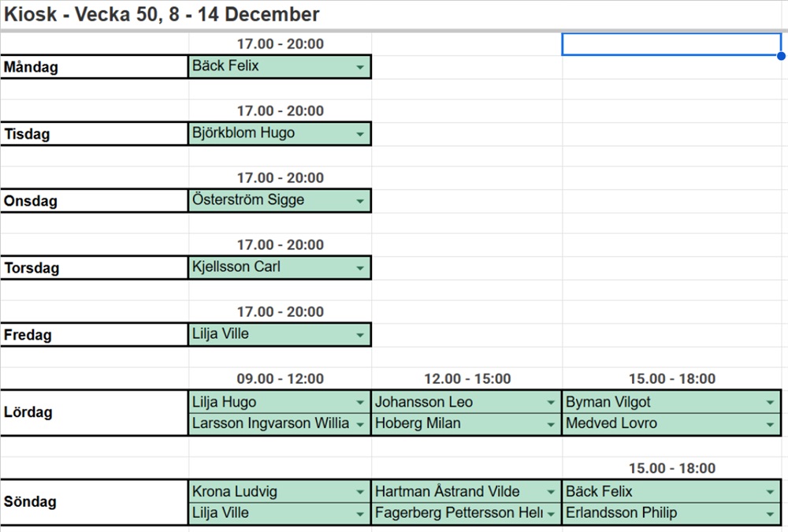The width and height of the screenshot is (788, 532).
Task: Expand the Hartman Åstrand Vilde dropdown
Action: 552,493
